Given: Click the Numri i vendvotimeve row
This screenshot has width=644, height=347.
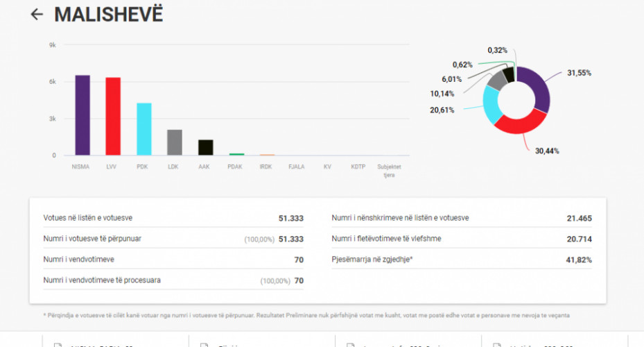Looking at the screenshot, I should pyautogui.click(x=173, y=260).
